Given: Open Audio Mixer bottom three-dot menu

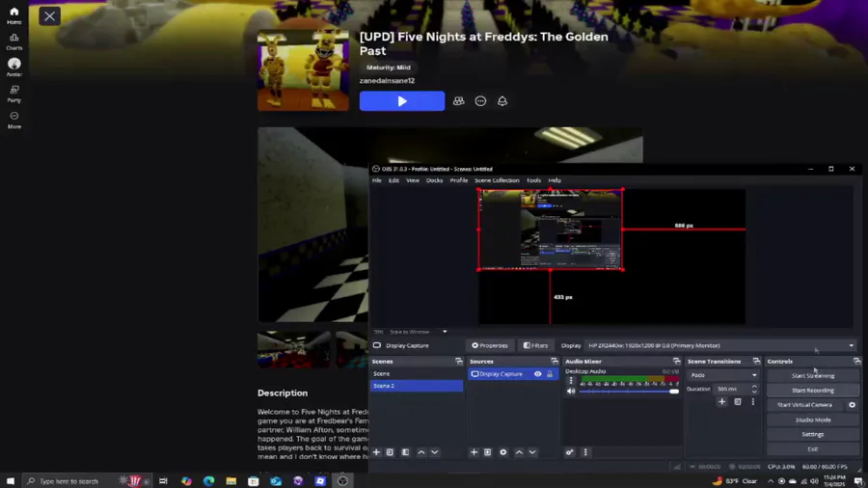Looking at the screenshot, I should [x=585, y=452].
